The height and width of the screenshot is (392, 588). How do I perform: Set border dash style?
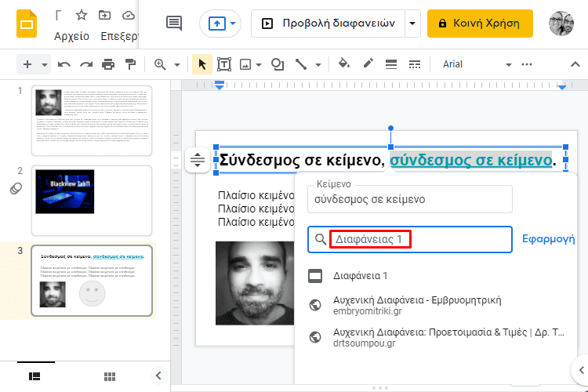[x=415, y=64]
